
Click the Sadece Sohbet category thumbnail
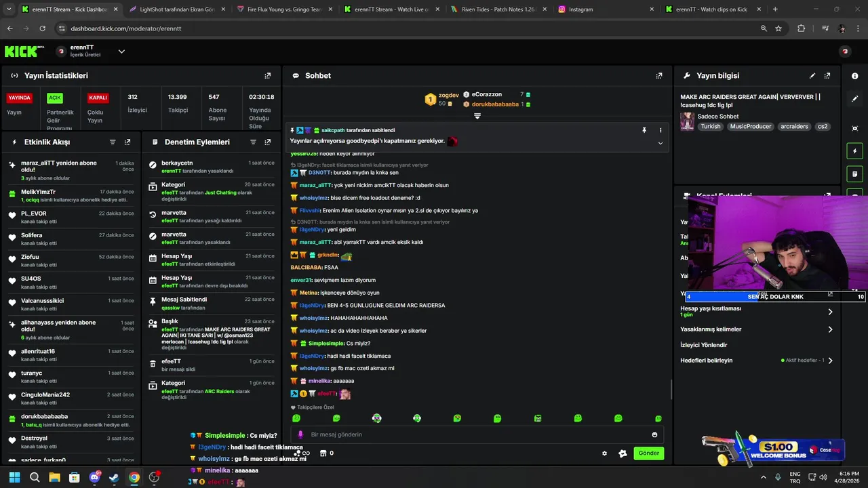(x=688, y=121)
